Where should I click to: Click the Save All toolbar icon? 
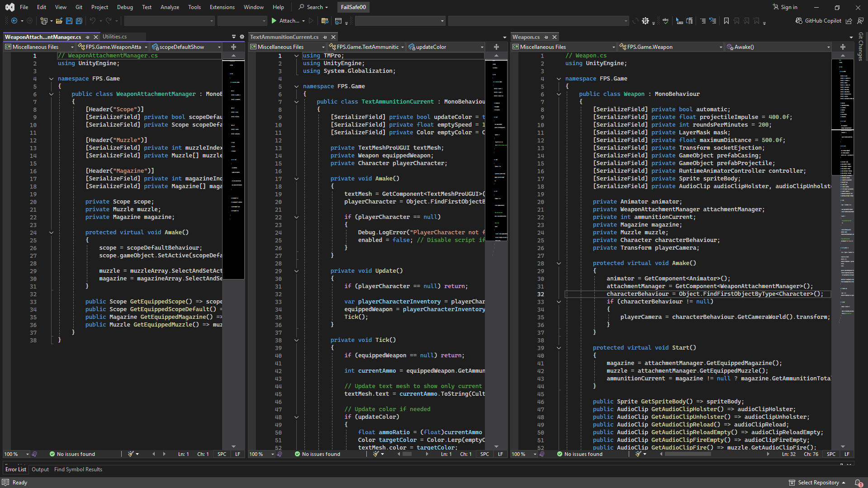click(x=79, y=21)
